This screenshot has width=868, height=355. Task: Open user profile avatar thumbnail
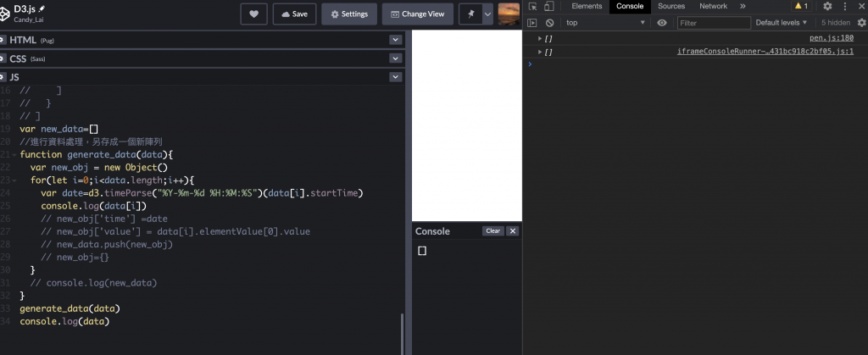pos(509,14)
